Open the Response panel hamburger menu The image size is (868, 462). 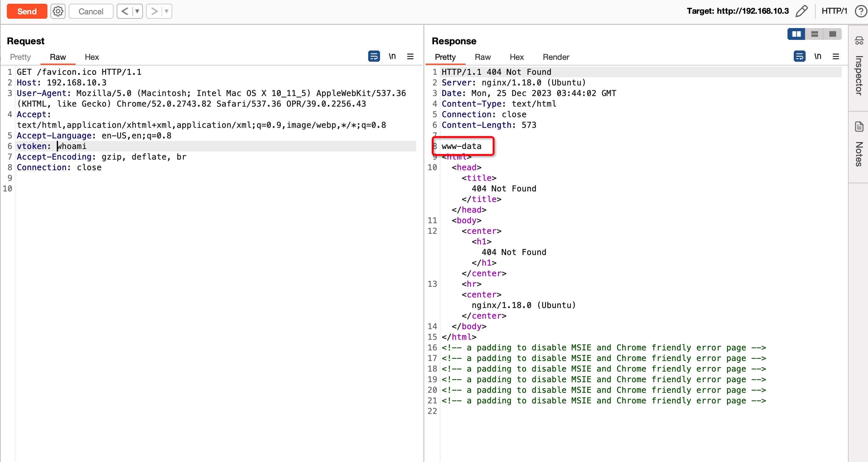[x=836, y=56]
